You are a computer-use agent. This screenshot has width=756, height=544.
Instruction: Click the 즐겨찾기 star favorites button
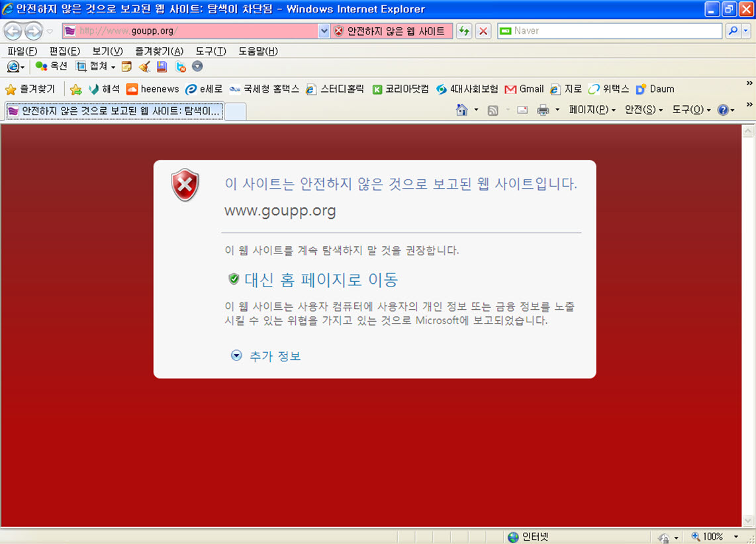click(30, 89)
